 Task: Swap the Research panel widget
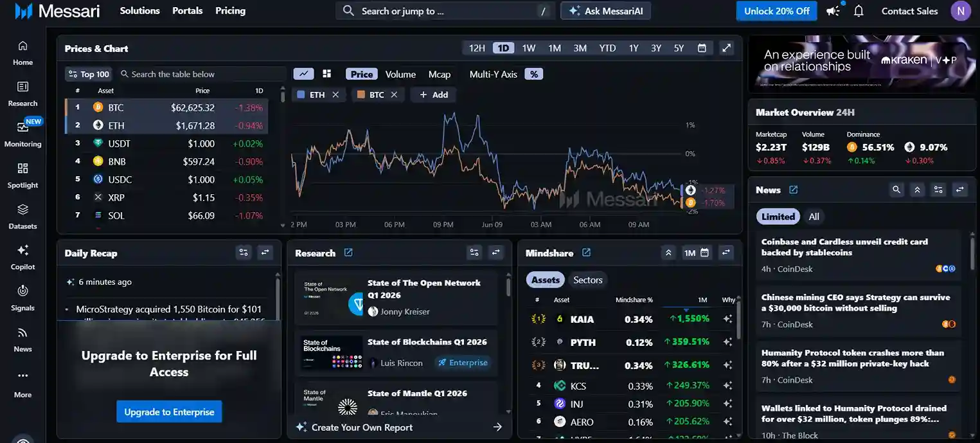[x=496, y=253]
